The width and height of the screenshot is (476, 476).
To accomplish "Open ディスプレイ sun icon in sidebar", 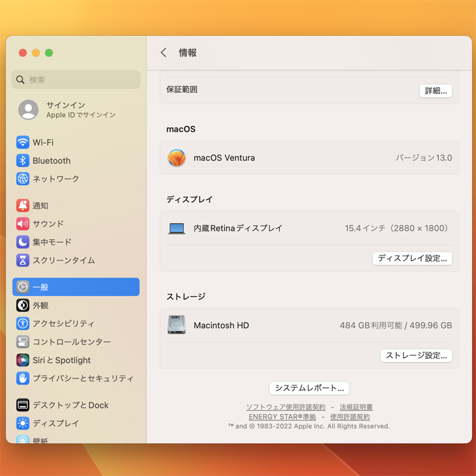I will 22,423.
